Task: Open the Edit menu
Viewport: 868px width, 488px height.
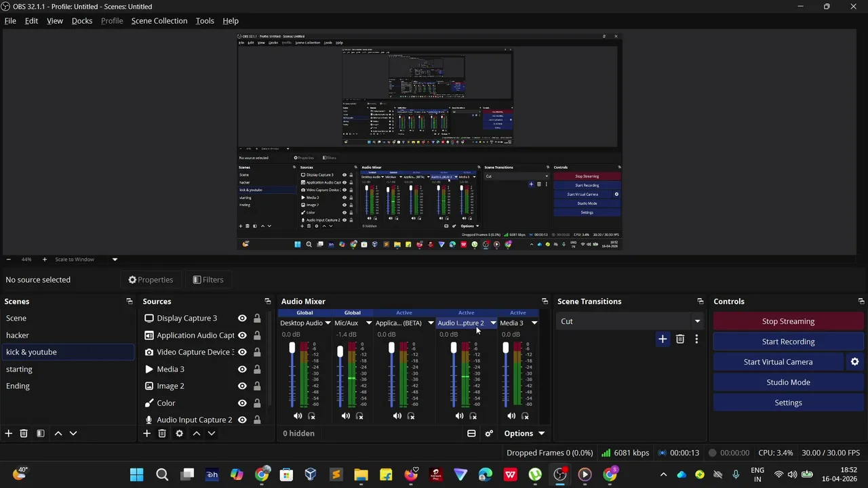Action: pos(31,21)
